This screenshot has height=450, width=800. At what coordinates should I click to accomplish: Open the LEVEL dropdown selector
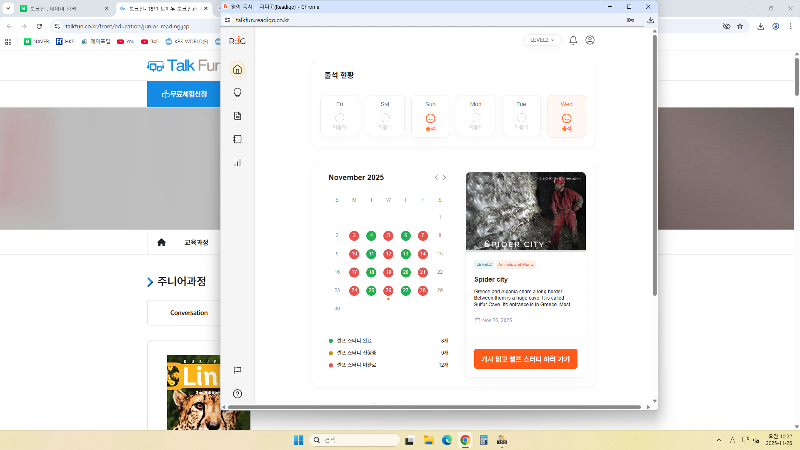(543, 41)
